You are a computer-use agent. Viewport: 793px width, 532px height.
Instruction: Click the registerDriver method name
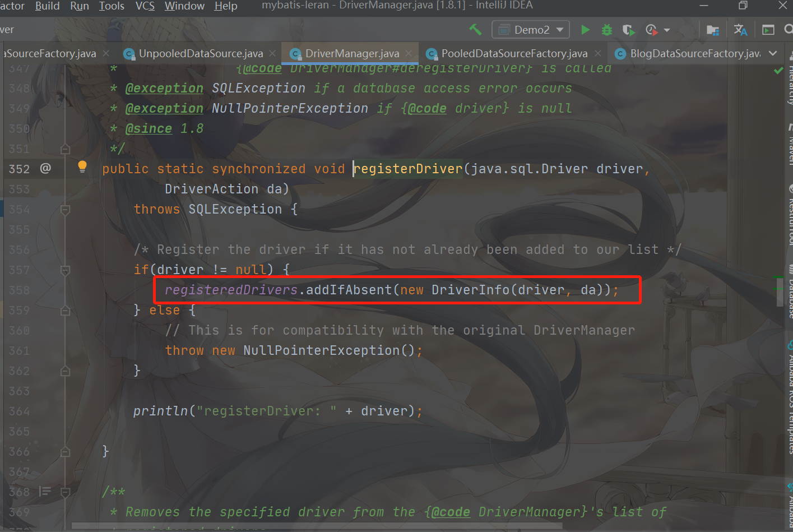(x=408, y=169)
